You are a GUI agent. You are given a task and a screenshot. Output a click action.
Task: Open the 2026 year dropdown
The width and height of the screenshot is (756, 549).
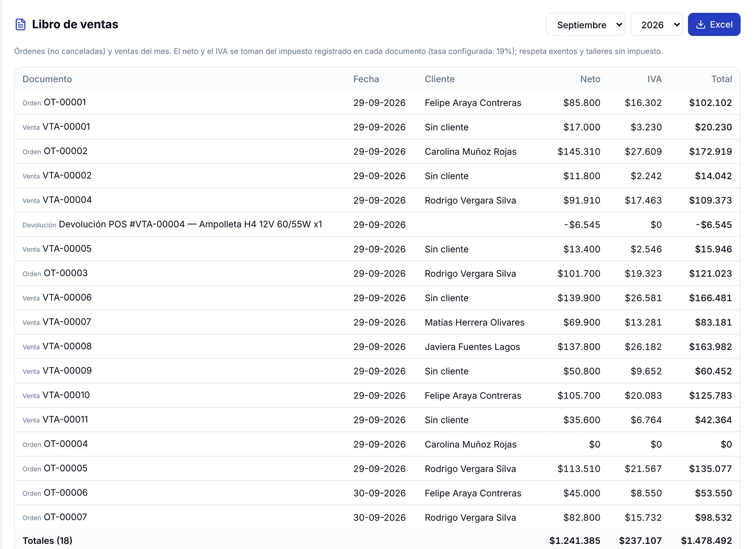point(656,25)
